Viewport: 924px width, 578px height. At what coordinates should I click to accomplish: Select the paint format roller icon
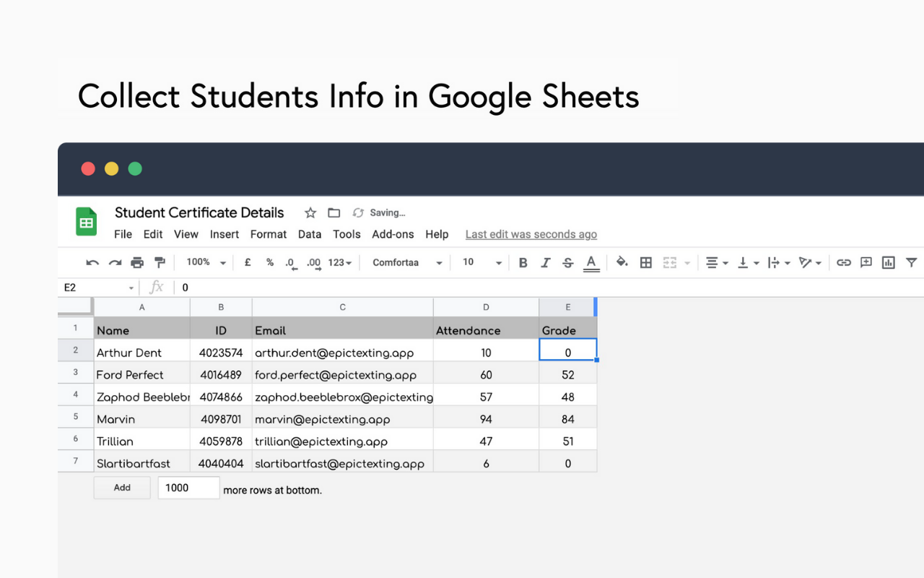tap(160, 263)
